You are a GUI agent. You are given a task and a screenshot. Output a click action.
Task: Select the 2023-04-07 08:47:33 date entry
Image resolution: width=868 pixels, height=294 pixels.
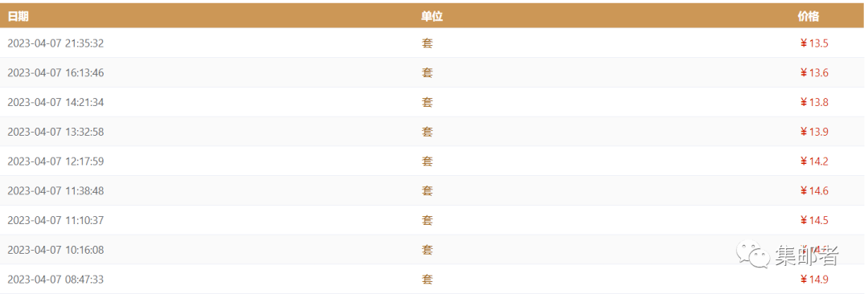[x=55, y=279]
